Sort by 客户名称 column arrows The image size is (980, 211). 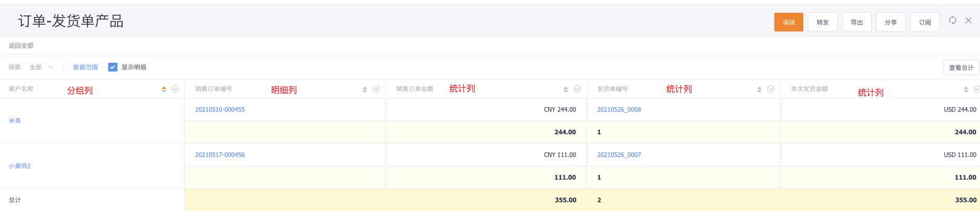coord(164,89)
